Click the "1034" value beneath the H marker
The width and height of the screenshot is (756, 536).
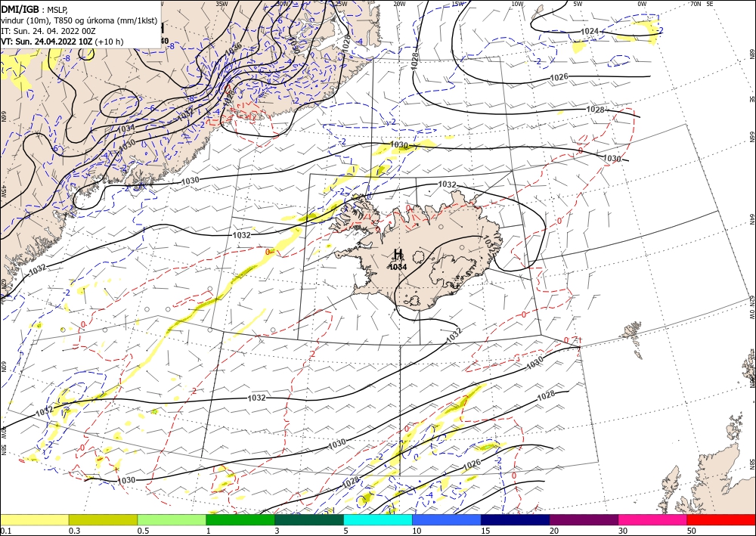[x=398, y=267]
